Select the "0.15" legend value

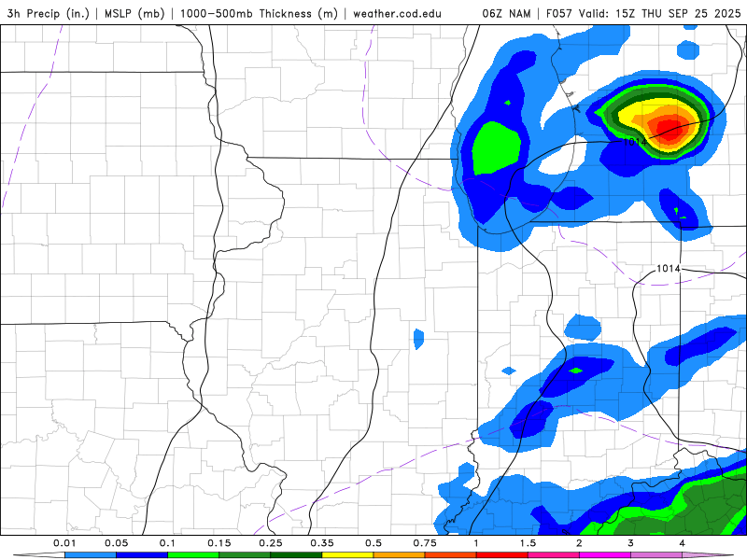pyautogui.click(x=219, y=543)
